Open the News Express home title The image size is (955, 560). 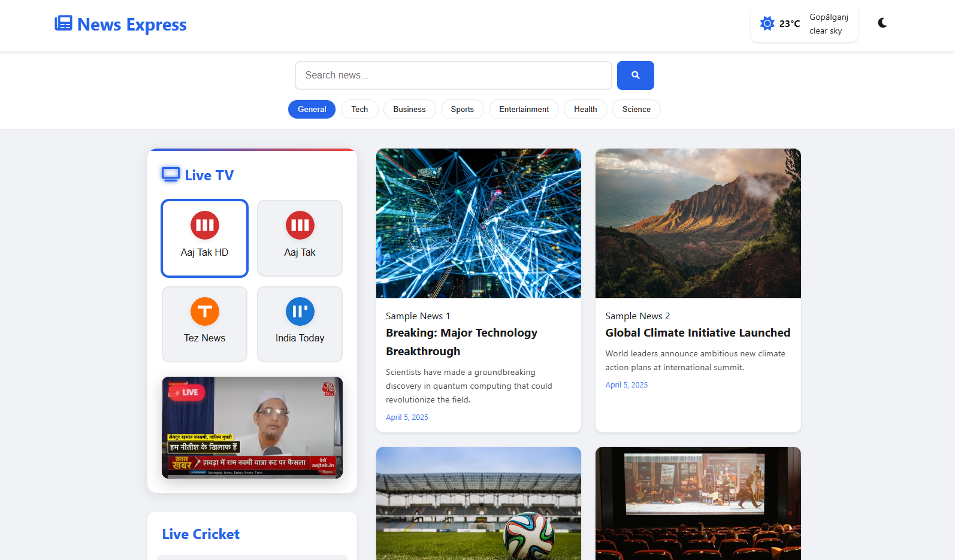(132, 25)
